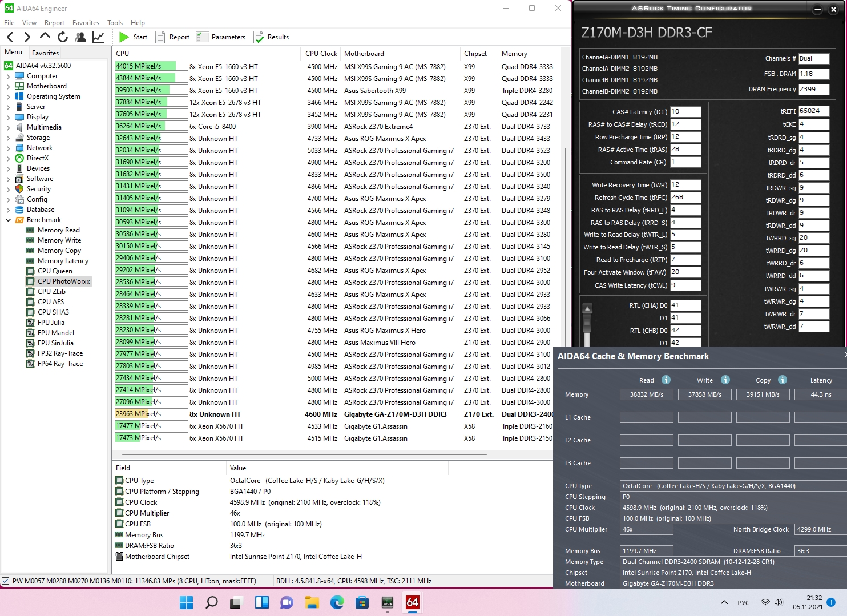Show hidden system tray icons chevron
Viewport: 847px width, 616px height.
pyautogui.click(x=724, y=602)
